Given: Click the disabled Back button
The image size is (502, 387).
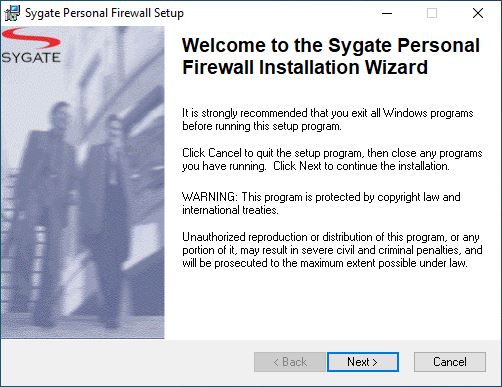Looking at the screenshot, I should [x=290, y=362].
